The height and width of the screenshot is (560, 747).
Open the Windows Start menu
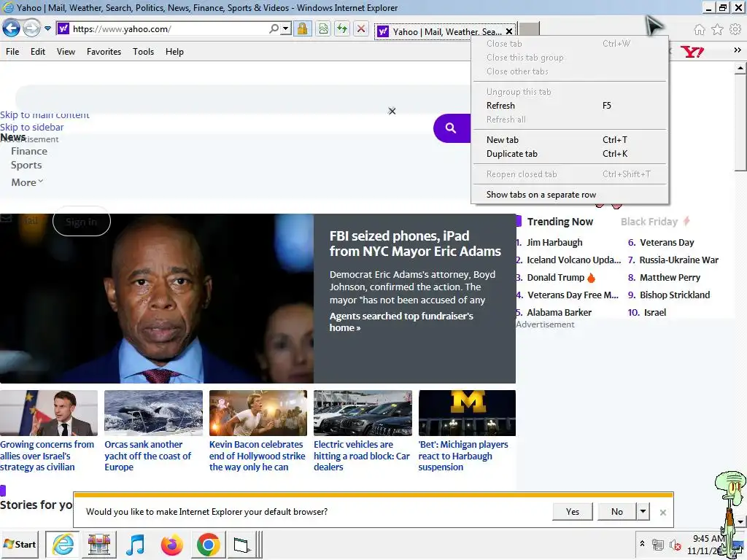pyautogui.click(x=20, y=544)
